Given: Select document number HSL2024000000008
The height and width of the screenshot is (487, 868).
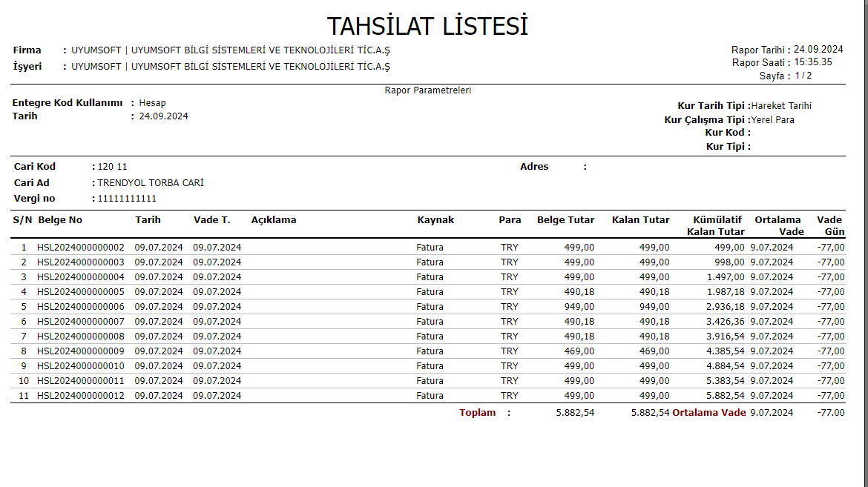Looking at the screenshot, I should pyautogui.click(x=81, y=337).
